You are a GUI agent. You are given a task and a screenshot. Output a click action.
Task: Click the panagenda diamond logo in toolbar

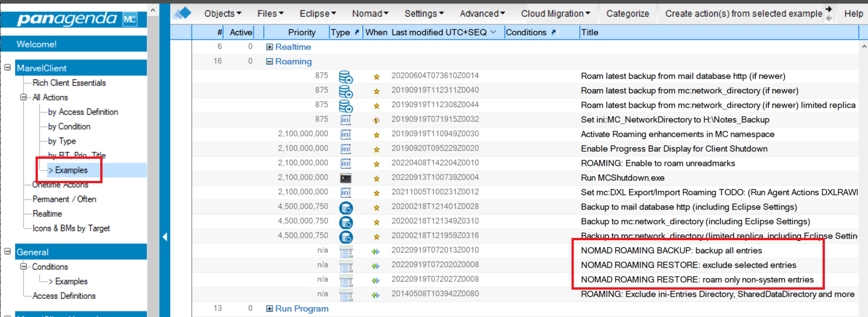click(183, 13)
